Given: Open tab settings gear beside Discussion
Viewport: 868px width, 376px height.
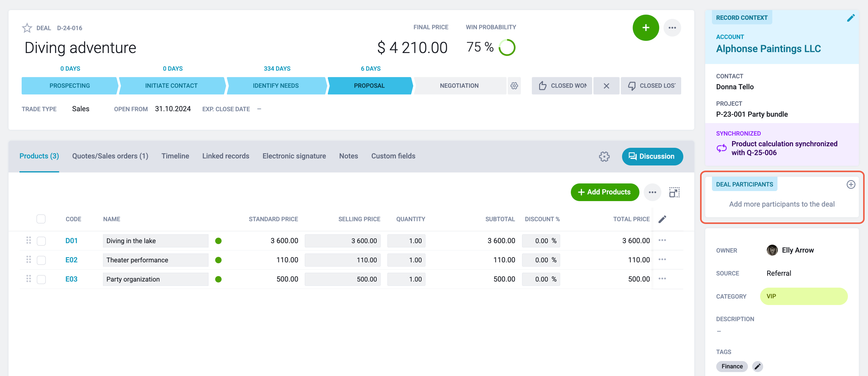Looking at the screenshot, I should coord(604,156).
